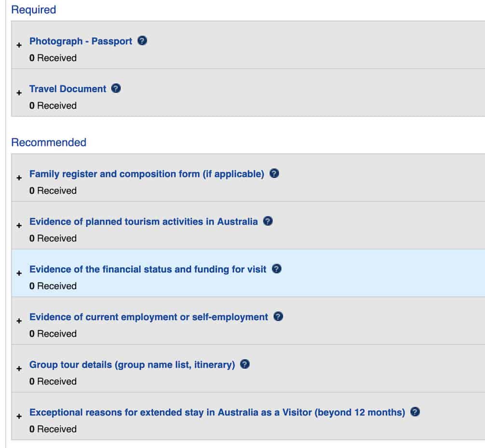Expand planned tourism activities with plus sign
The width and height of the screenshot is (485, 448).
coord(19,225)
